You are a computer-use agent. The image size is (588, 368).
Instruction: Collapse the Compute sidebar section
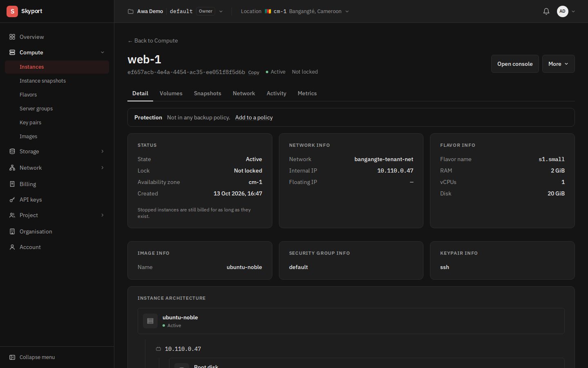[102, 52]
